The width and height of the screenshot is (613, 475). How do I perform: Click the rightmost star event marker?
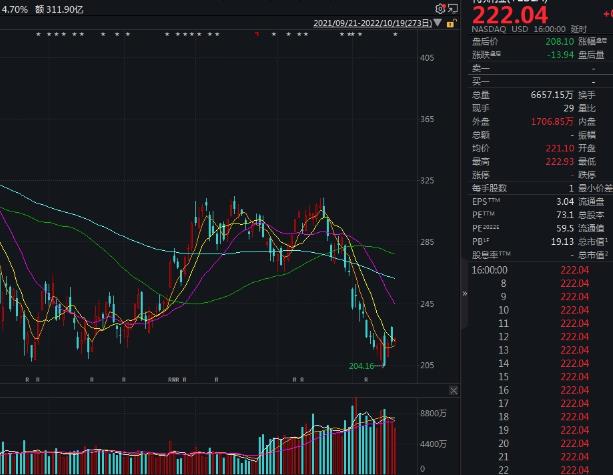click(395, 34)
